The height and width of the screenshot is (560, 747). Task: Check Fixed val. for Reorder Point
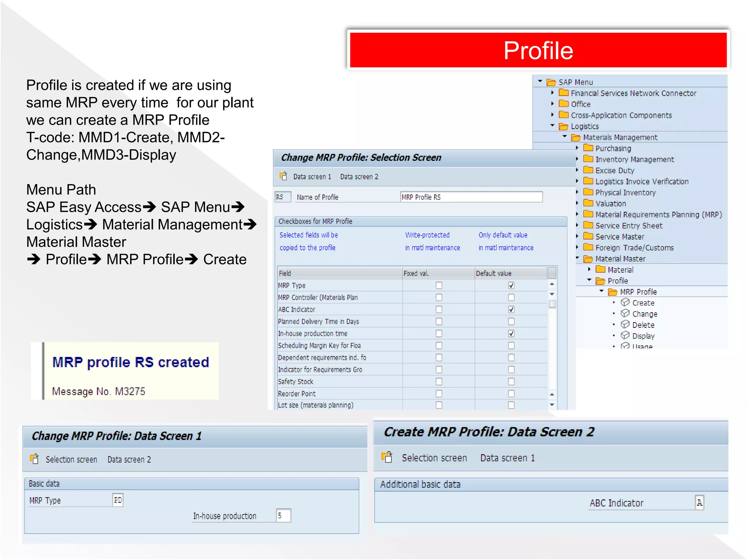[439, 394]
